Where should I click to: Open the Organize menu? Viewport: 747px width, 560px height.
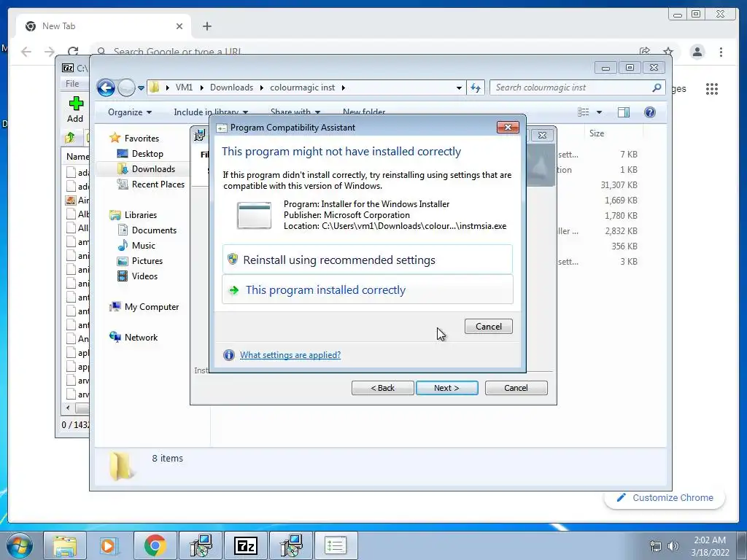[130, 112]
